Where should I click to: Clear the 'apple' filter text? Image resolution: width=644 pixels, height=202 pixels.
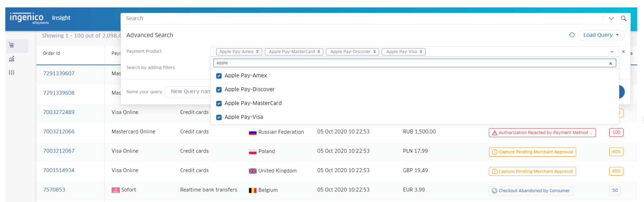[x=610, y=63]
